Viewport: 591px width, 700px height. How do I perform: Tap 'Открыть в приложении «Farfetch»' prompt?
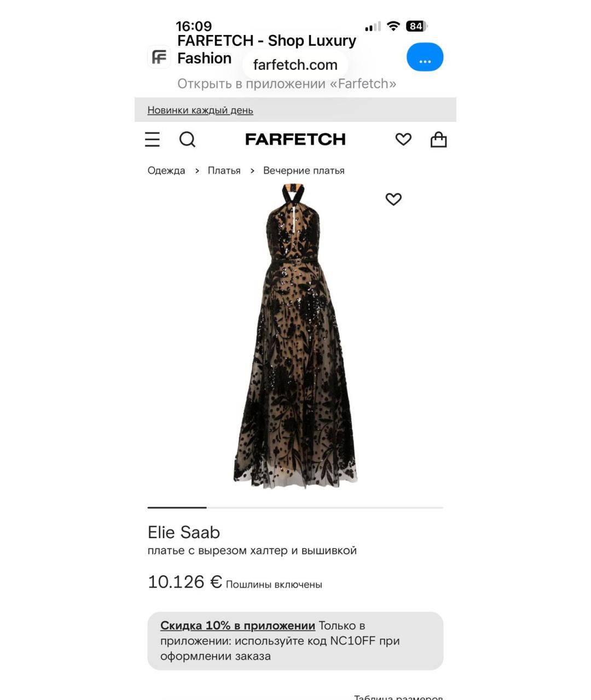point(287,84)
